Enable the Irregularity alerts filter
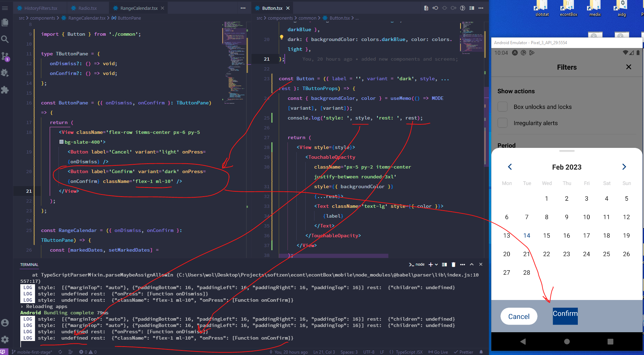The height and width of the screenshot is (355, 644). click(x=503, y=123)
